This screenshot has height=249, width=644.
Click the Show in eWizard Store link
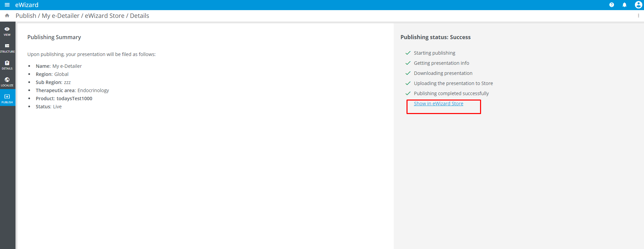438,104
